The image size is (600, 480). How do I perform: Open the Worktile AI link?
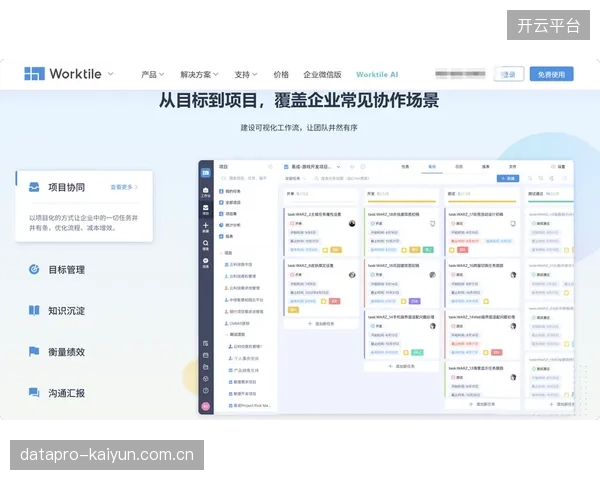pyautogui.click(x=377, y=74)
